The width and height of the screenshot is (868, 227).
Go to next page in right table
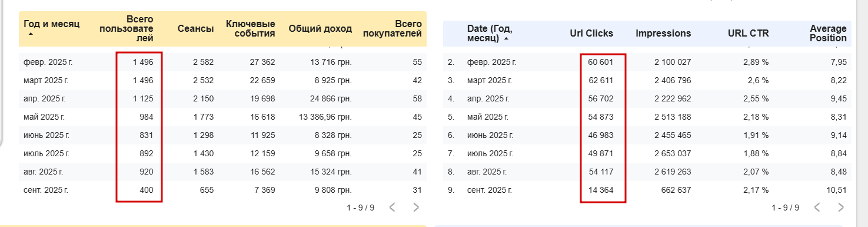[x=841, y=208]
